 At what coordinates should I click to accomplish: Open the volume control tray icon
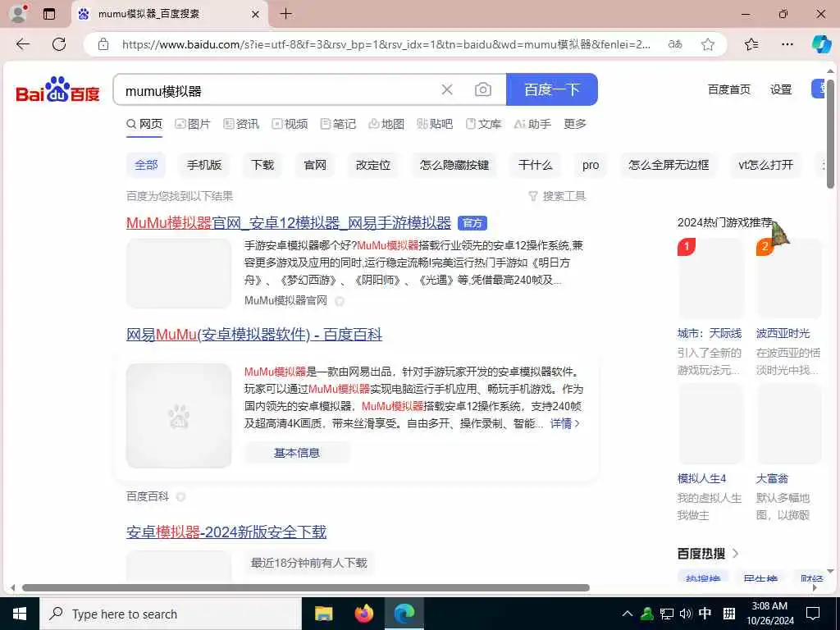(x=686, y=614)
